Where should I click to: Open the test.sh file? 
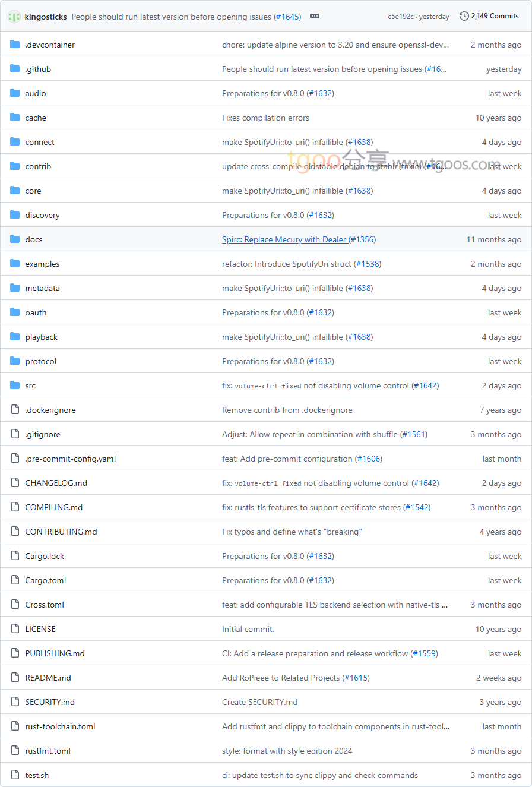(x=37, y=775)
